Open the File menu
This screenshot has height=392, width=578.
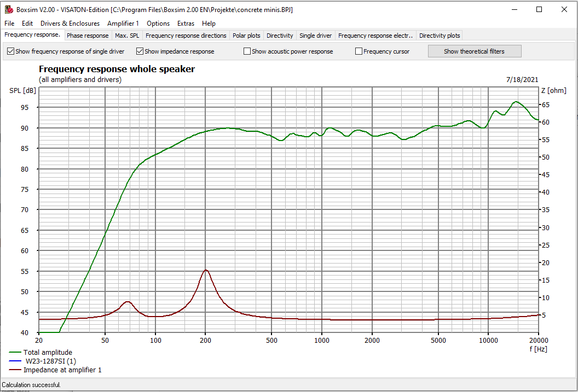tap(9, 24)
